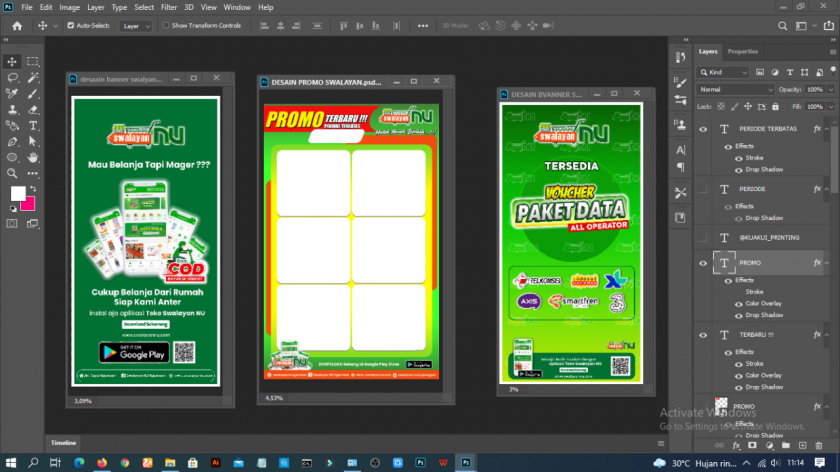Viewport: 840px width, 472px height.
Task: Hide the PERIODE TERBATAS layer
Action: coord(703,129)
